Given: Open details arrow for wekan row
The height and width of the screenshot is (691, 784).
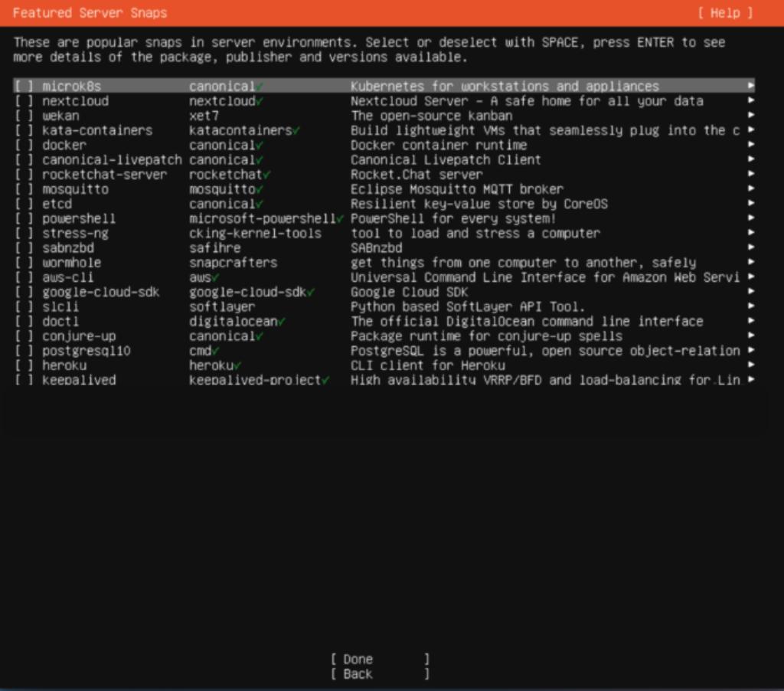Looking at the screenshot, I should pos(751,116).
